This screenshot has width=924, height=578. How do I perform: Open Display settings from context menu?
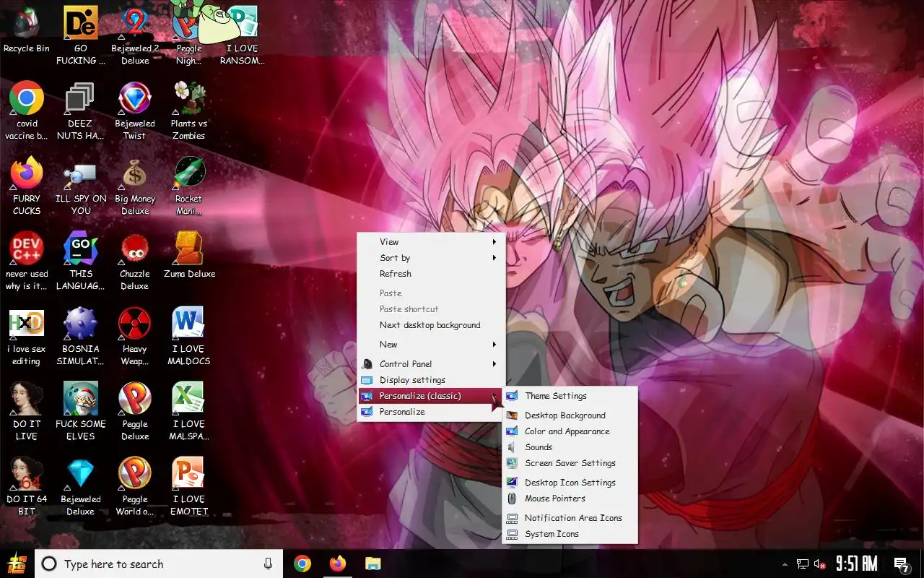(430, 380)
